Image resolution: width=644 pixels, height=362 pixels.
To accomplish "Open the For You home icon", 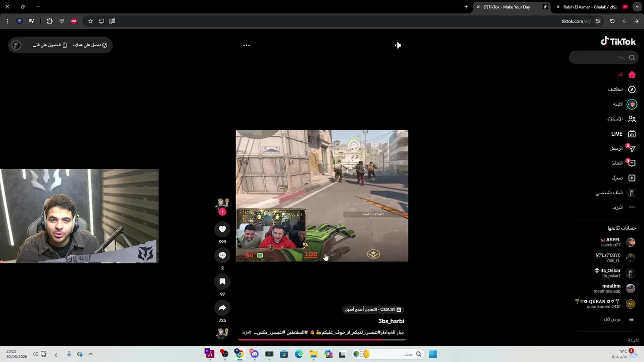I will pos(632,75).
